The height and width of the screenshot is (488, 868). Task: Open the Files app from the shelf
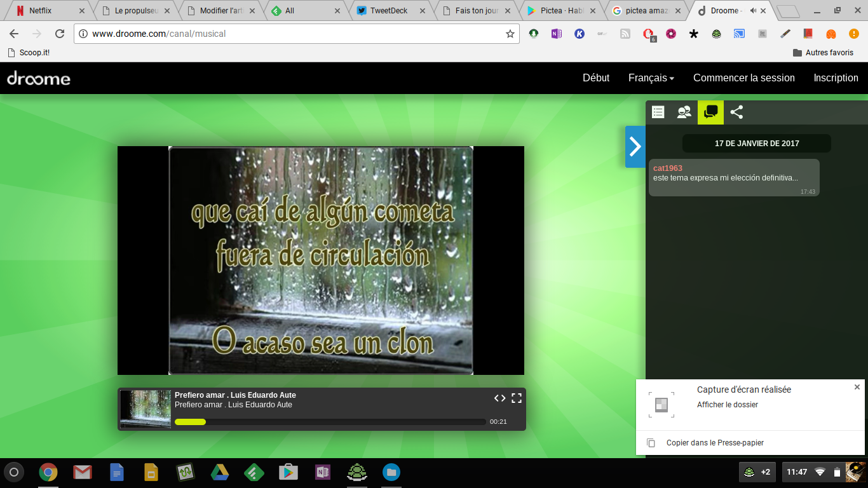(391, 472)
